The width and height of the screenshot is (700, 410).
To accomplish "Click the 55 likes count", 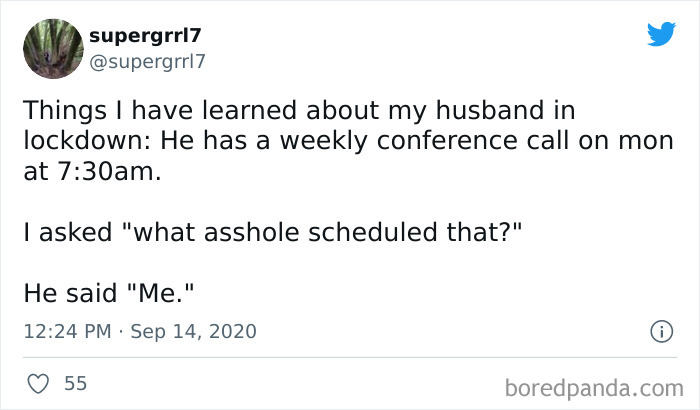I will point(73,384).
